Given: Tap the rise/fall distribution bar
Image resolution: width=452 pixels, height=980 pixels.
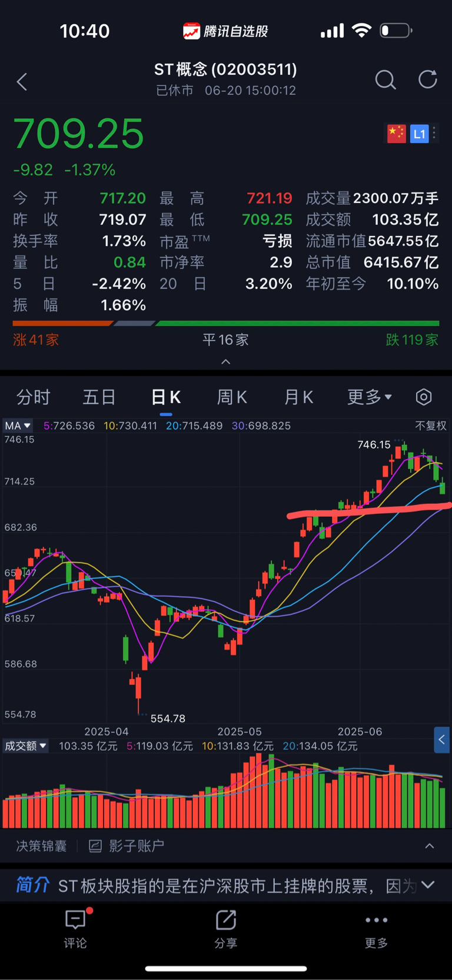Looking at the screenshot, I should (226, 323).
